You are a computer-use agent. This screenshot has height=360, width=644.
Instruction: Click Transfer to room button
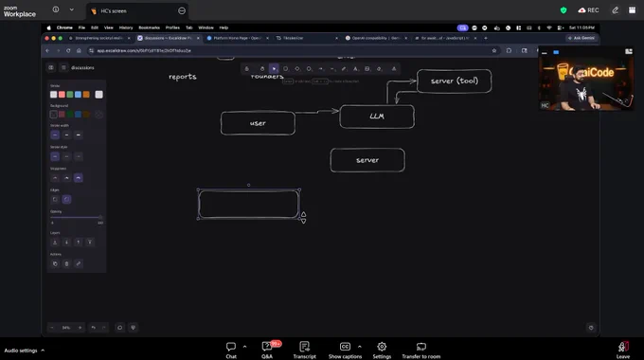421,351
